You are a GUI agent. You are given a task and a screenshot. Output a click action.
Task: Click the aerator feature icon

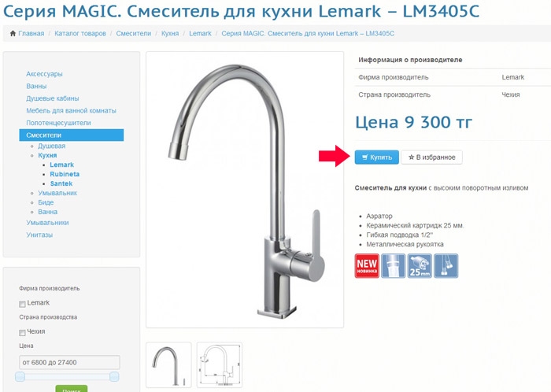[394, 266]
